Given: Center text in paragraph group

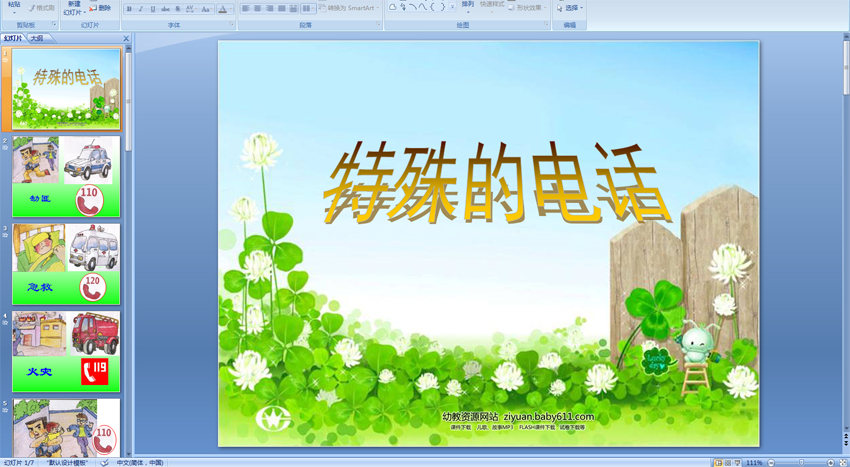Looking at the screenshot, I should (257, 8).
